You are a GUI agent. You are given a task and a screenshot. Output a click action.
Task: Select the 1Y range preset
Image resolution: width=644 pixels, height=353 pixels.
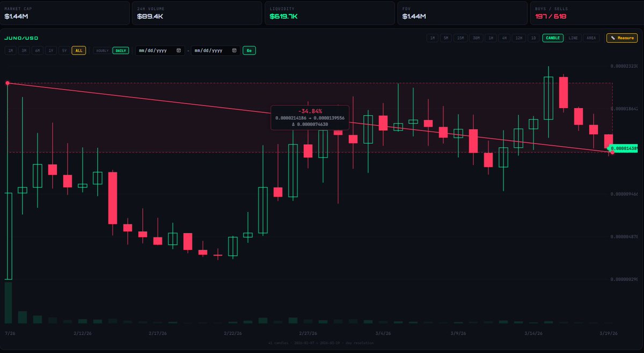pyautogui.click(x=50, y=51)
